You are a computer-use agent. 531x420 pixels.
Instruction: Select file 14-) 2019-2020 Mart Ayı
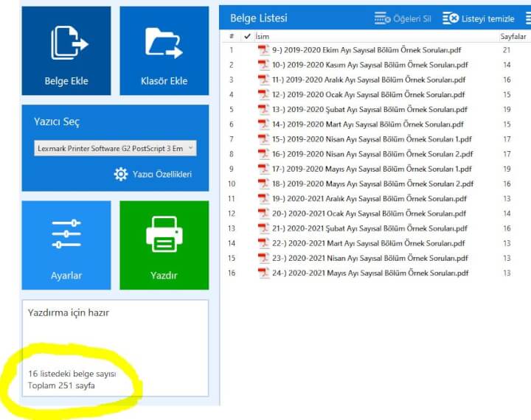[x=367, y=125]
